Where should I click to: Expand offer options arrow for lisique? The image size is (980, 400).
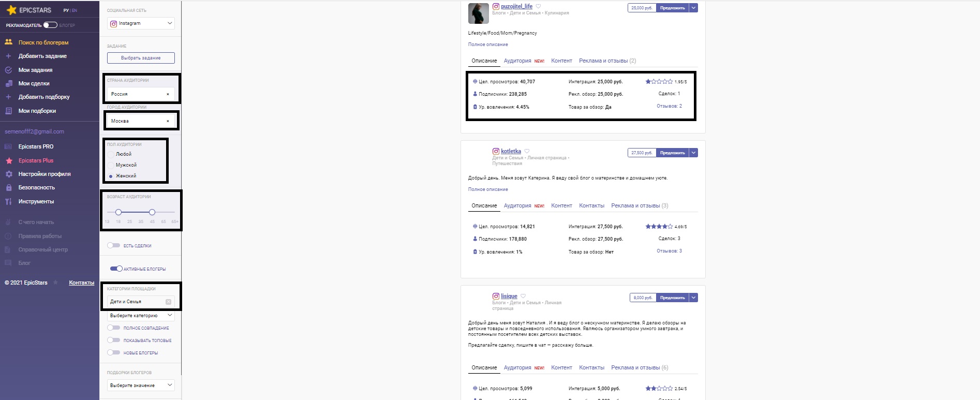[x=693, y=298]
